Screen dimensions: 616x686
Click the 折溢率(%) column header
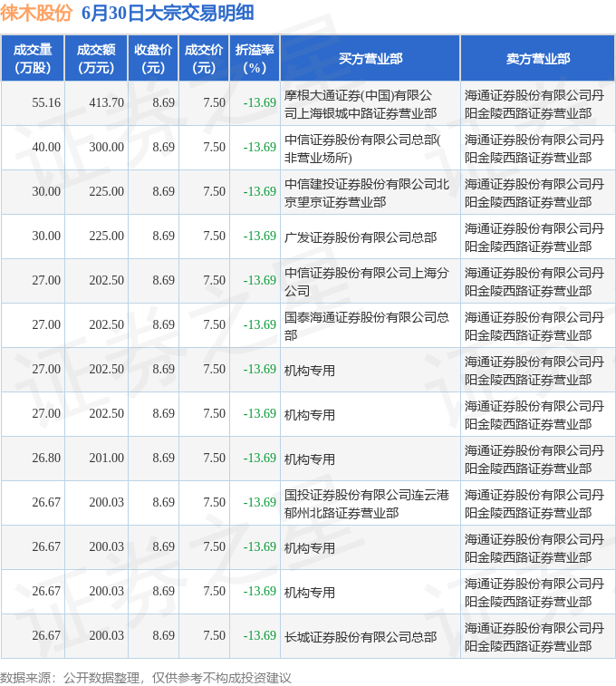[255, 59]
